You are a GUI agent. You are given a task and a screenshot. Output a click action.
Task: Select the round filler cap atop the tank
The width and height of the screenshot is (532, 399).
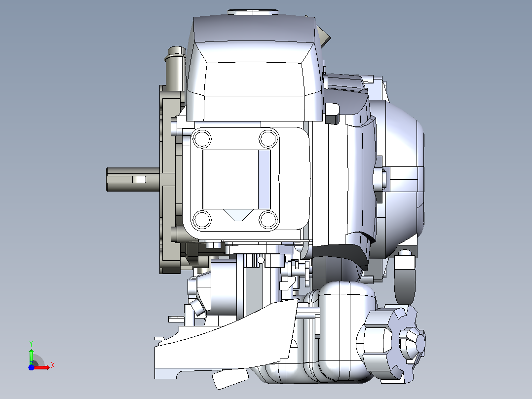pyautogui.click(x=253, y=12)
